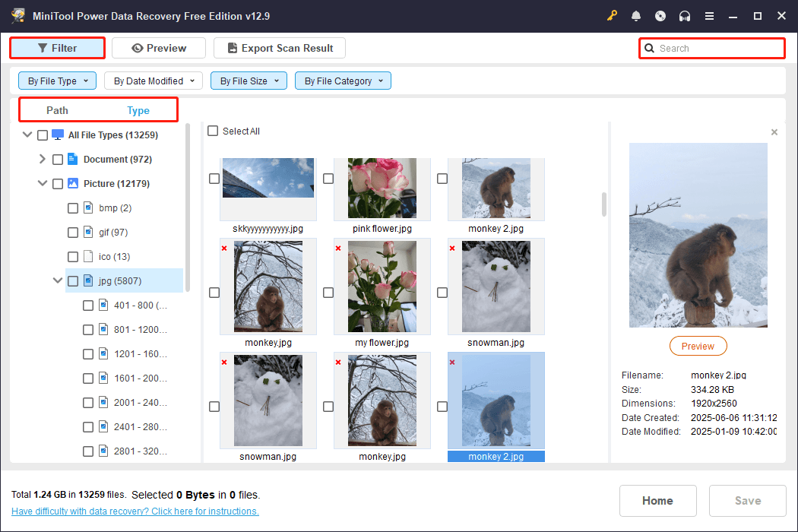Check the All File Types checkbox
Image resolution: width=798 pixels, height=532 pixels.
(43, 135)
